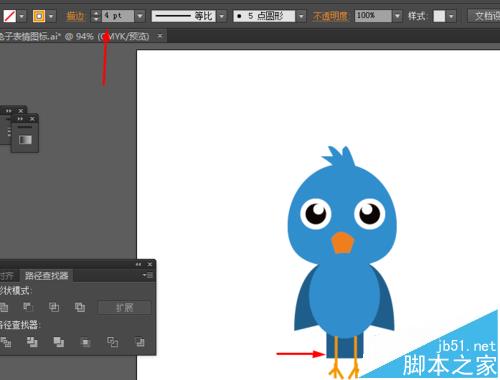Click the orange stroke color swatch
The image size is (500, 380).
coord(39,16)
